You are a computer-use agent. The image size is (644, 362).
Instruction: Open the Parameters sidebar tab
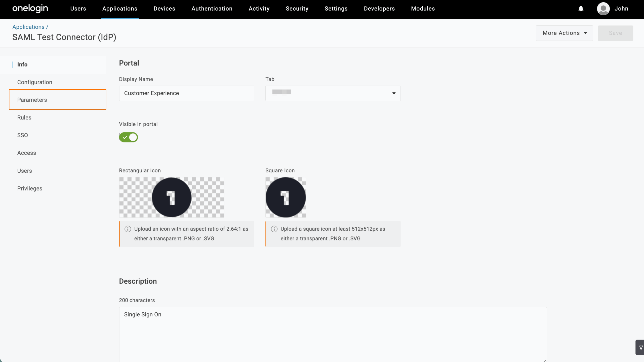(x=32, y=100)
